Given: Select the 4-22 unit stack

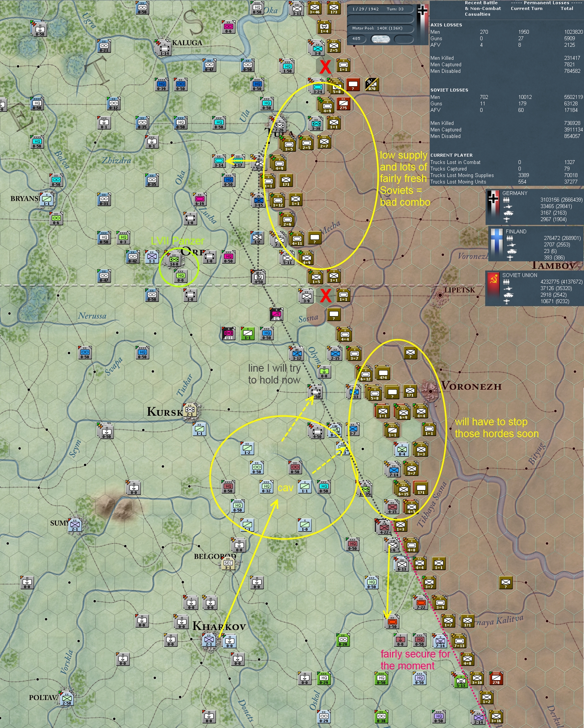Looking at the screenshot, I should 384,528.
